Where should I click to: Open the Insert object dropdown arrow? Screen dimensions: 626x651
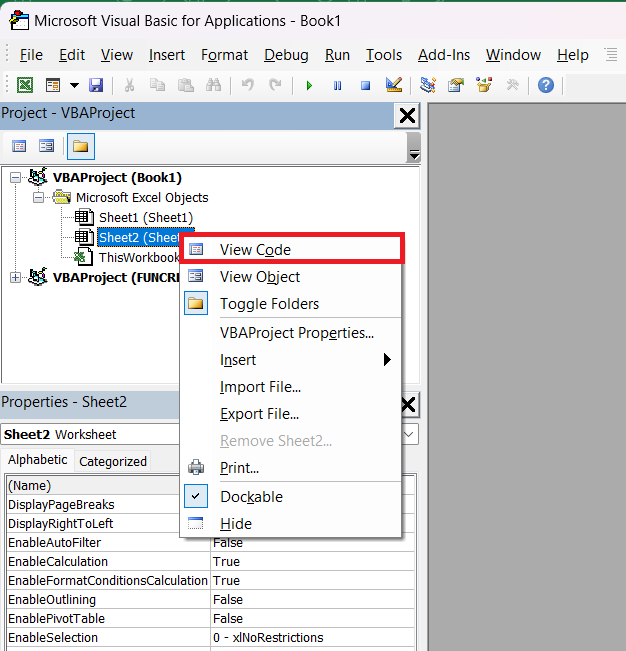74,86
